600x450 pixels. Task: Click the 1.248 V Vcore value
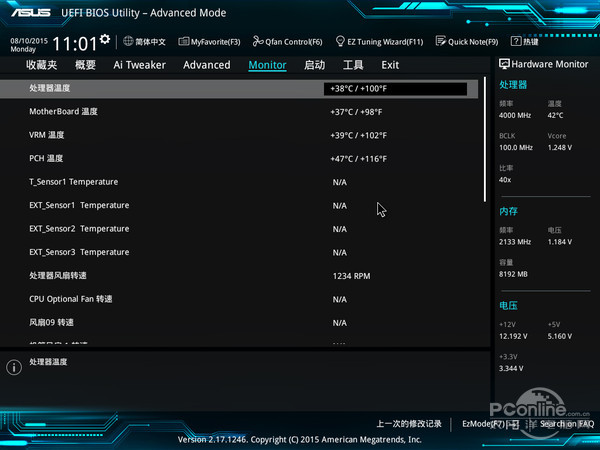coord(559,147)
